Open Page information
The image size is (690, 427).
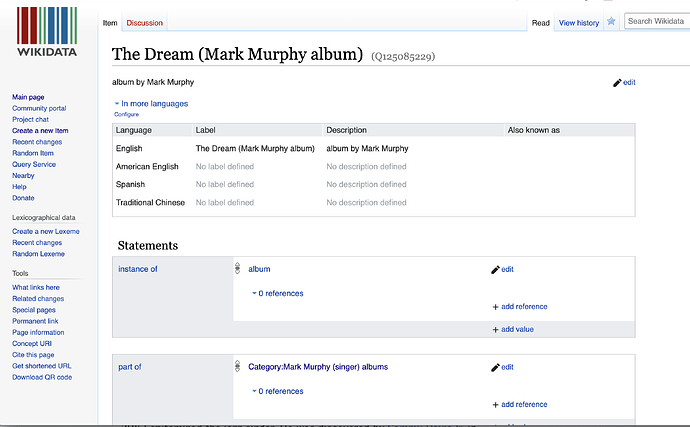[38, 332]
